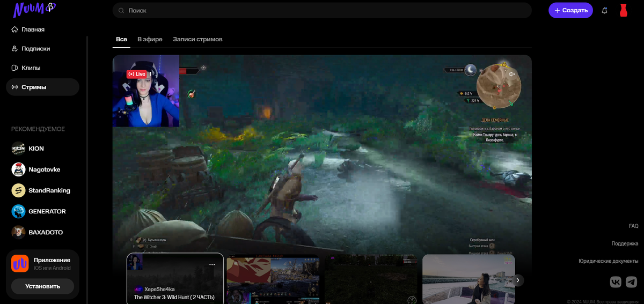Click the BAXADOTO channel avatar
The width and height of the screenshot is (644, 304).
pos(19,232)
